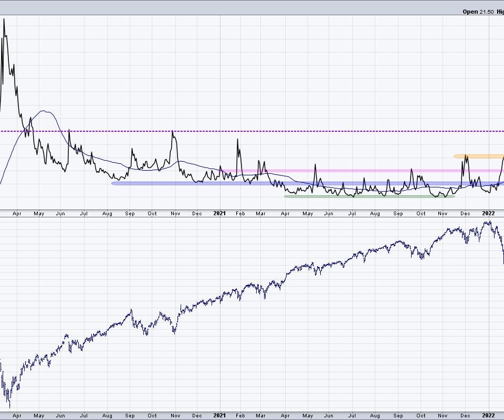504x420 pixels.
Task: Click the Mar label on bottom chart axis
Action: 261,415
